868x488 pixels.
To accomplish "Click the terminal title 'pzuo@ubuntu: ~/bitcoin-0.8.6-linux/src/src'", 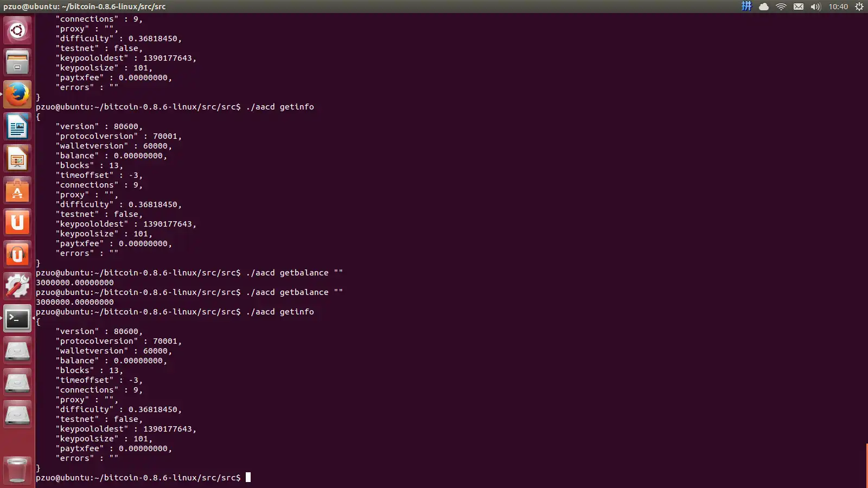I will pos(85,7).
